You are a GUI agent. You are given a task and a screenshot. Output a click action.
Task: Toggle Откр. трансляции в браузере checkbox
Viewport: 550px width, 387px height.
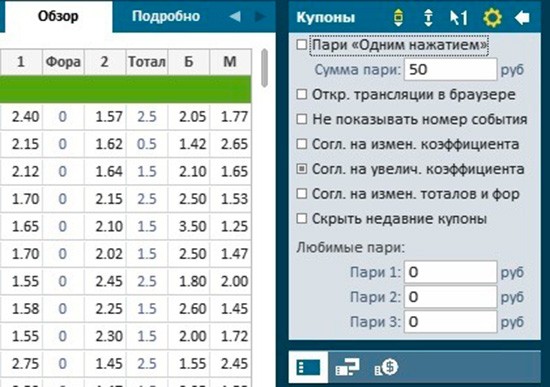302,94
